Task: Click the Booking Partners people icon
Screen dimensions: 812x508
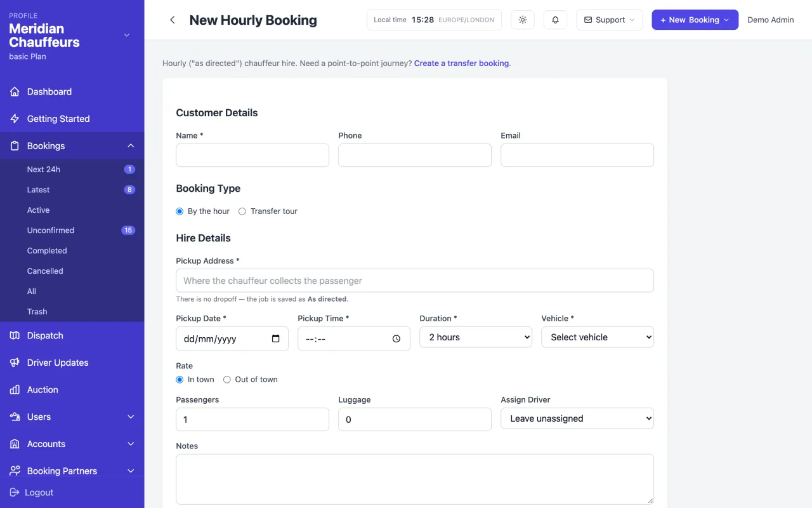Action: tap(15, 471)
